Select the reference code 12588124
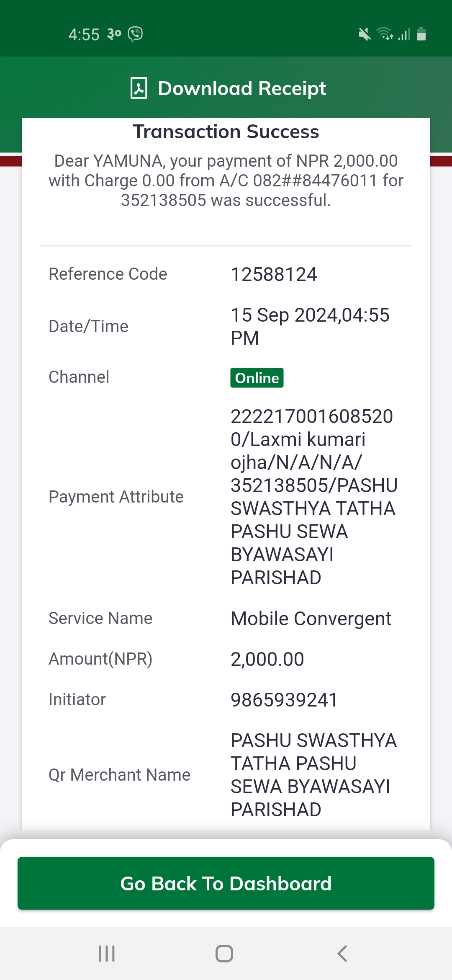The height and width of the screenshot is (980, 452). pos(274,275)
